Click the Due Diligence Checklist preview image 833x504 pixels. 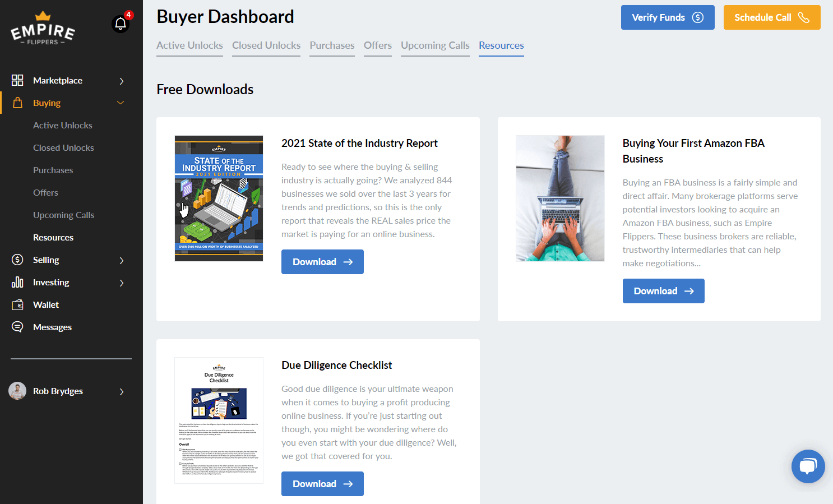219,420
